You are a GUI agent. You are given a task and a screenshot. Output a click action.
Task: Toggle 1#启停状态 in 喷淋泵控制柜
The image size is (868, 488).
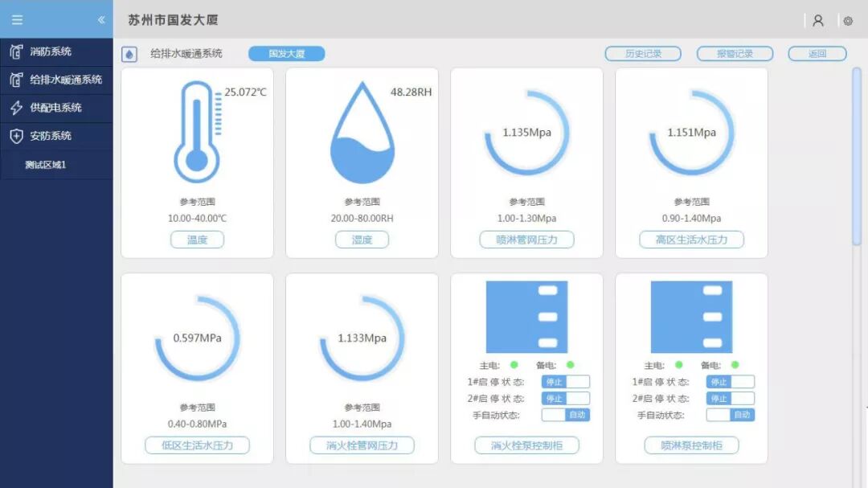point(730,382)
